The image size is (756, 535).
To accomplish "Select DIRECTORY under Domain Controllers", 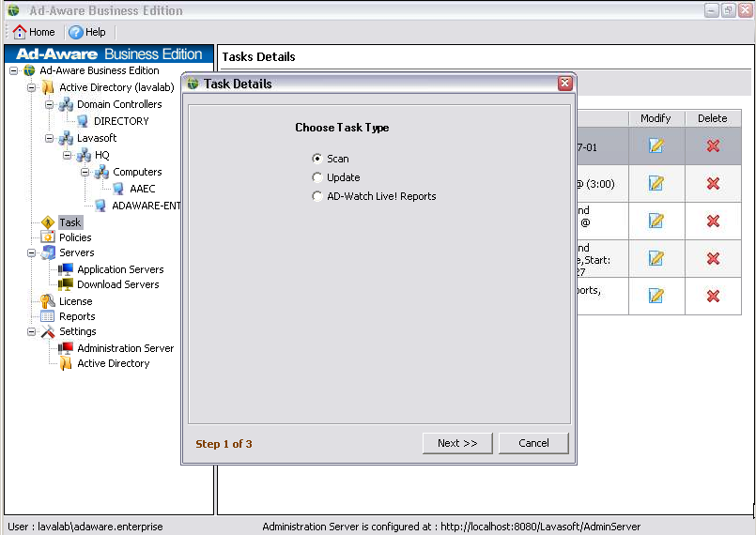I will (121, 121).
